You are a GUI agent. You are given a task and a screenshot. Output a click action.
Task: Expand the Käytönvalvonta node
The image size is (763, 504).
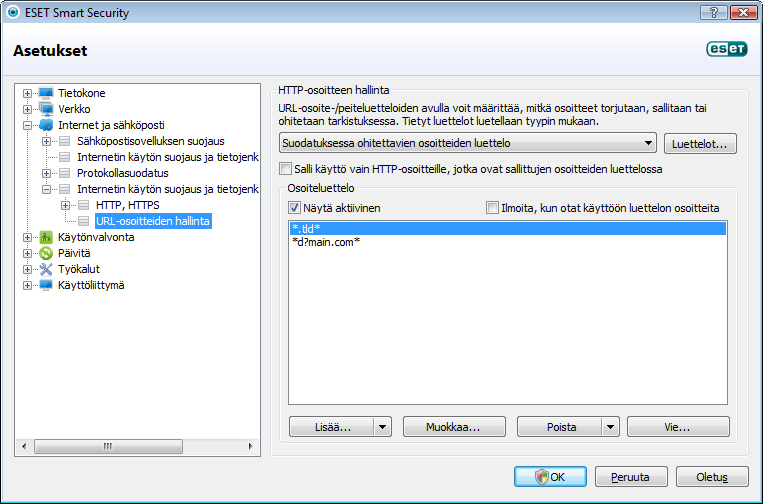click(x=27, y=237)
